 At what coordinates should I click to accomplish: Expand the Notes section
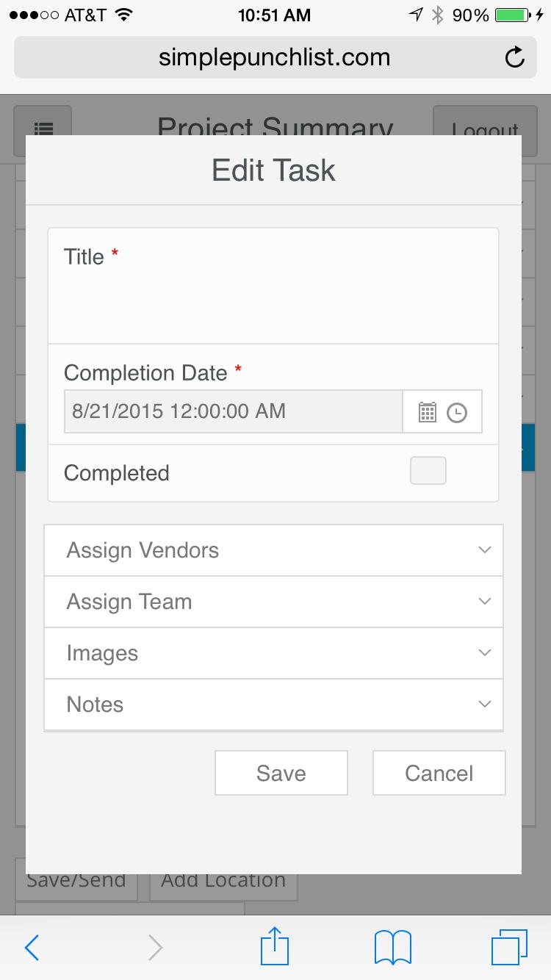point(273,704)
